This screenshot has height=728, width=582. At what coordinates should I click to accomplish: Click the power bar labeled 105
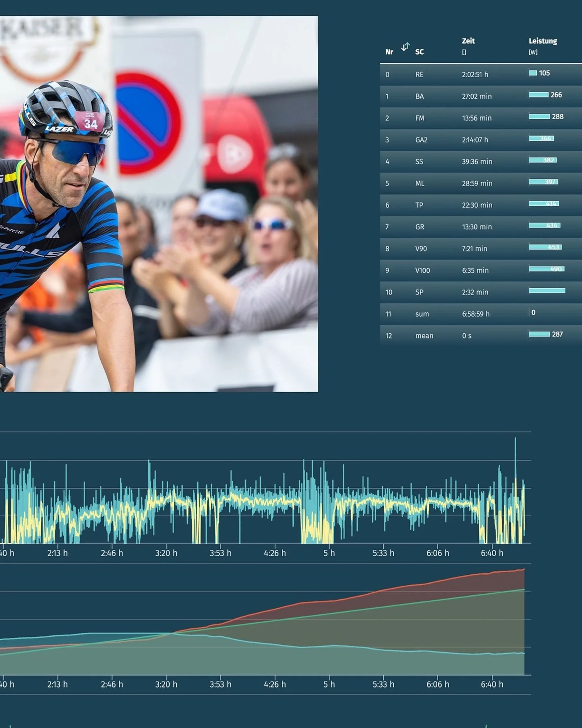[533, 73]
